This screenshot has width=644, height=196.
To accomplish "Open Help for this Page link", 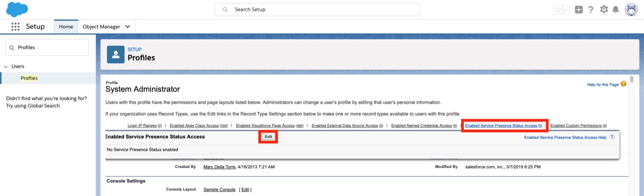I will point(603,85).
